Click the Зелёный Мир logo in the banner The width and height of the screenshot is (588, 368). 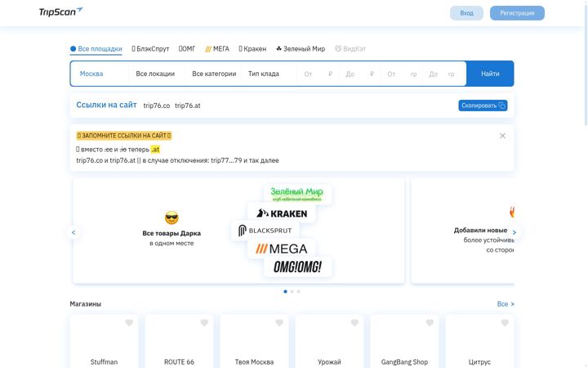pos(297,194)
